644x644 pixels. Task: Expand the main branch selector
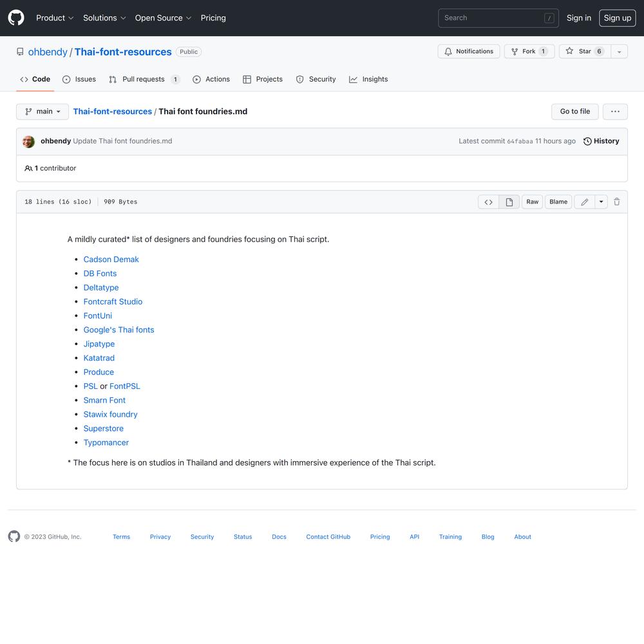tap(43, 111)
